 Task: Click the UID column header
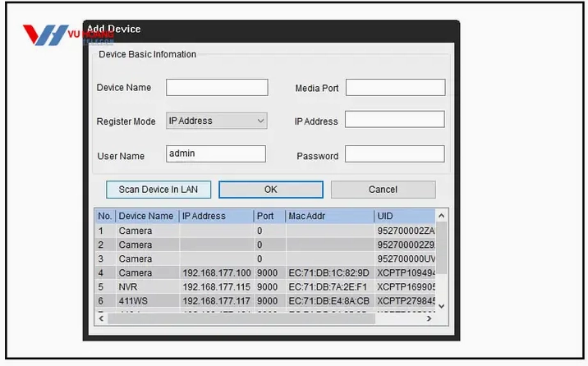tap(402, 217)
